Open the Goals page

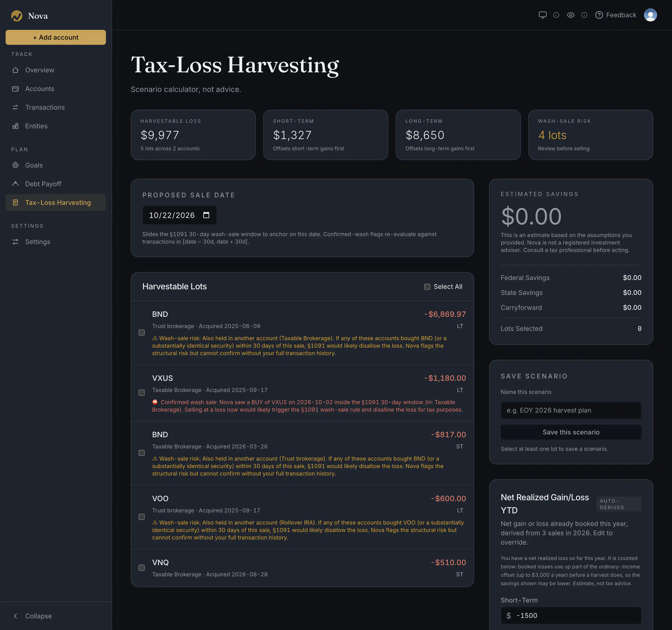click(56, 165)
